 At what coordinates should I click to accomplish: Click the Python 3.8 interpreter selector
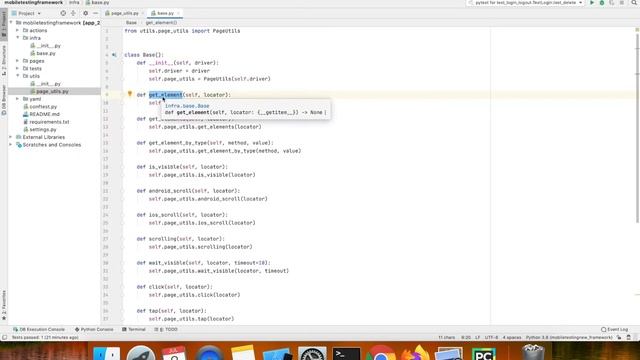pyautogui.click(x=569, y=338)
